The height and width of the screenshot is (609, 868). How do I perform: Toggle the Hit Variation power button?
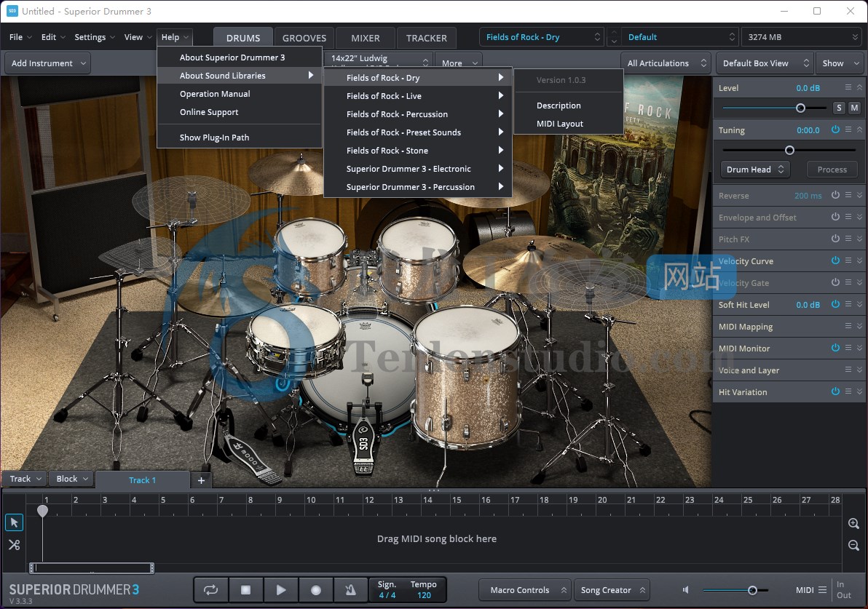pyautogui.click(x=835, y=391)
